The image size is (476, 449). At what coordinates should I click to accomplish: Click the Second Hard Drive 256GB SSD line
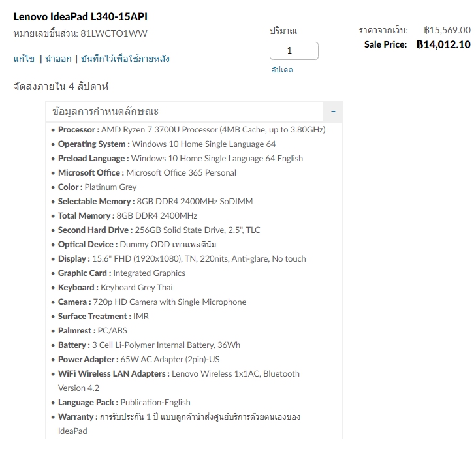[159, 230]
